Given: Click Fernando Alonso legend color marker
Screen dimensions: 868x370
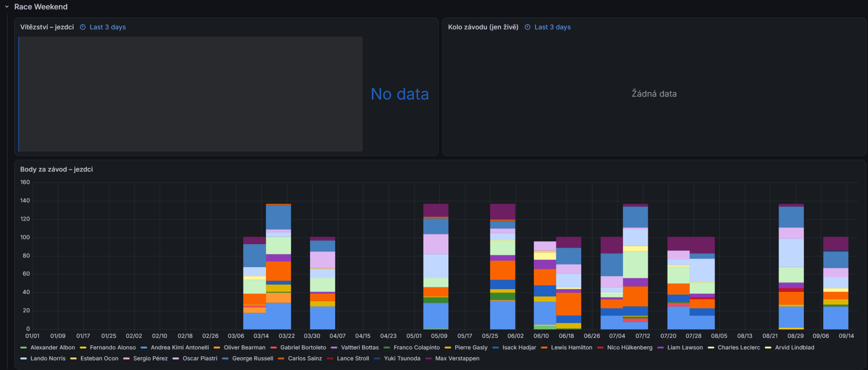Looking at the screenshot, I should pos(83,347).
